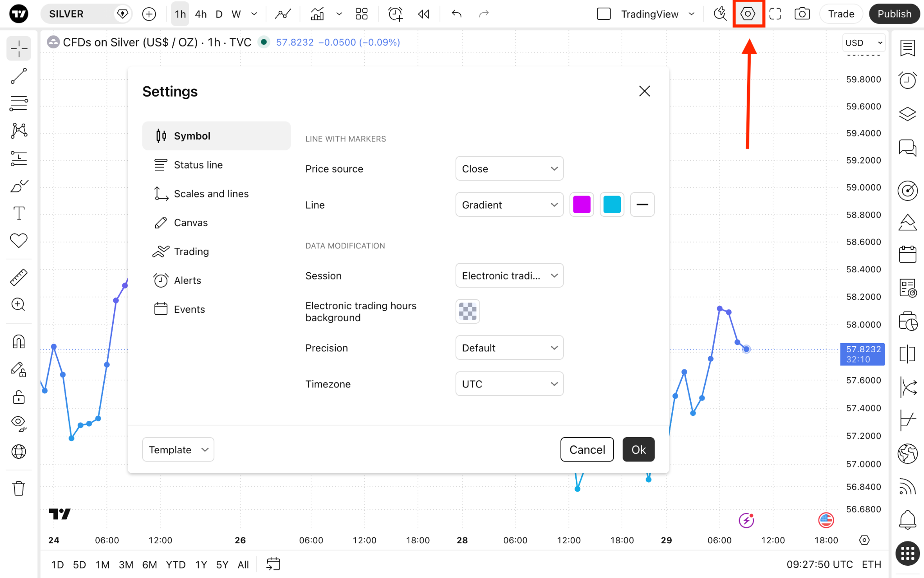Open the patterns drawing tools

pyautogui.click(x=18, y=131)
